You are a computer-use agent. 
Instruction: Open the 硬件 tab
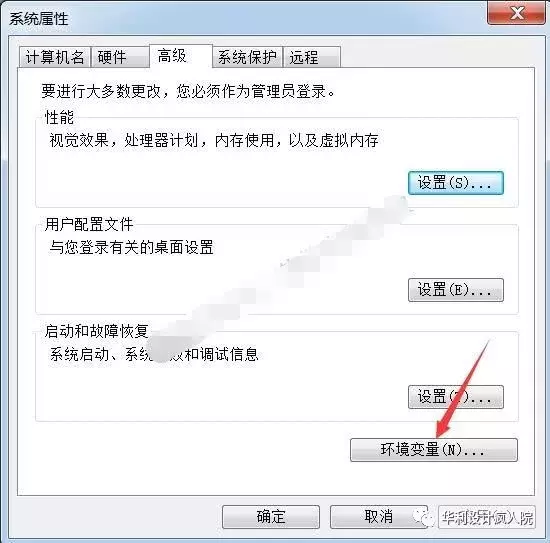(x=120, y=57)
